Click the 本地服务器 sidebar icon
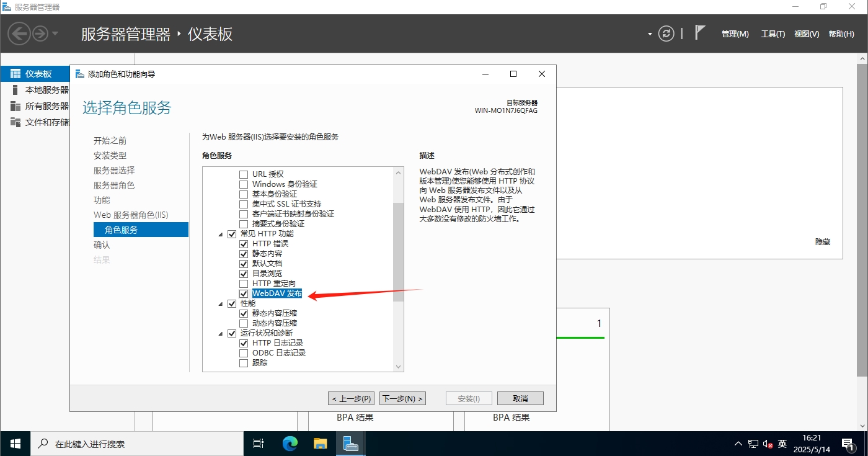Viewport: 868px width, 456px height. pyautogui.click(x=15, y=90)
